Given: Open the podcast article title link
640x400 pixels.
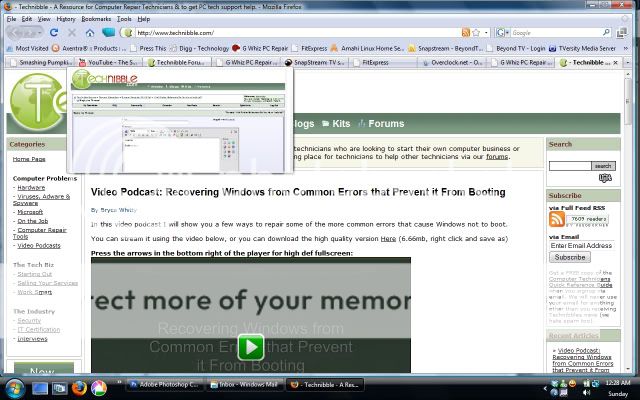Looking at the screenshot, I should point(298,192).
